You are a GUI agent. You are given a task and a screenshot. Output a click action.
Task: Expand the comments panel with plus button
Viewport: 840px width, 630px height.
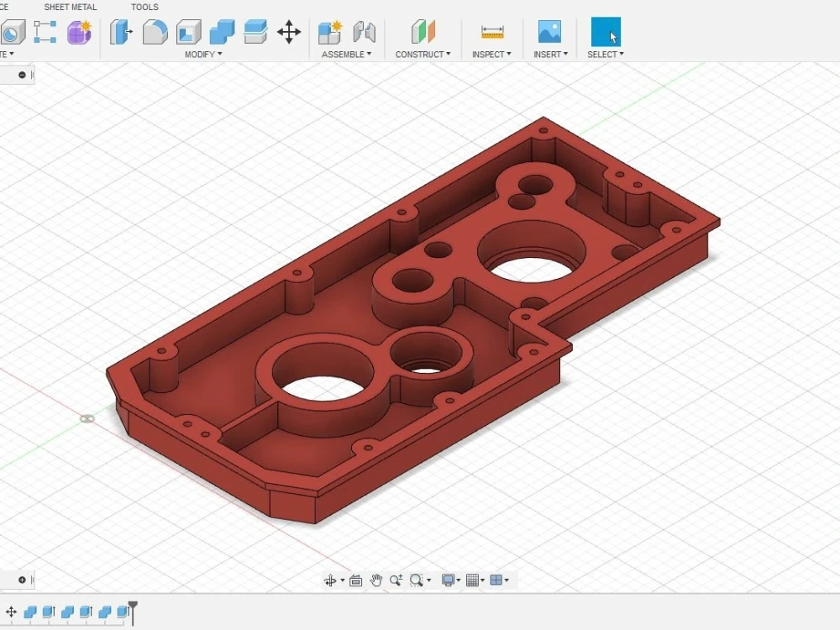click(x=22, y=580)
